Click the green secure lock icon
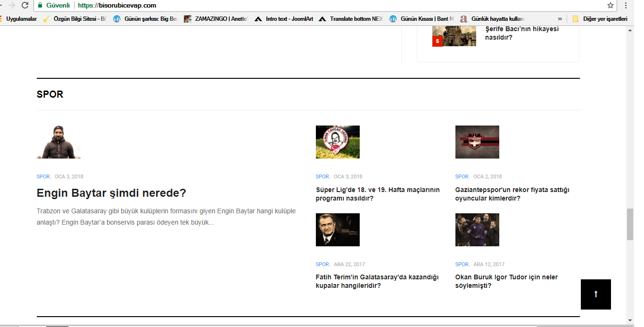The height and width of the screenshot is (327, 644). [40, 5]
